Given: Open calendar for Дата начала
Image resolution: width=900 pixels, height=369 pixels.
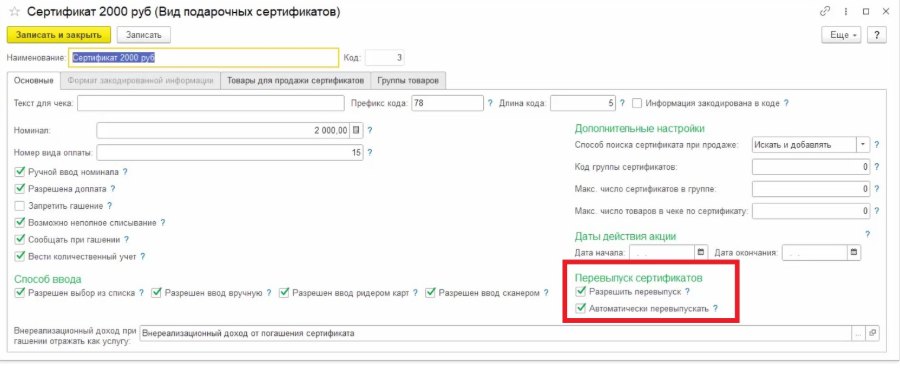Looking at the screenshot, I should [700, 252].
